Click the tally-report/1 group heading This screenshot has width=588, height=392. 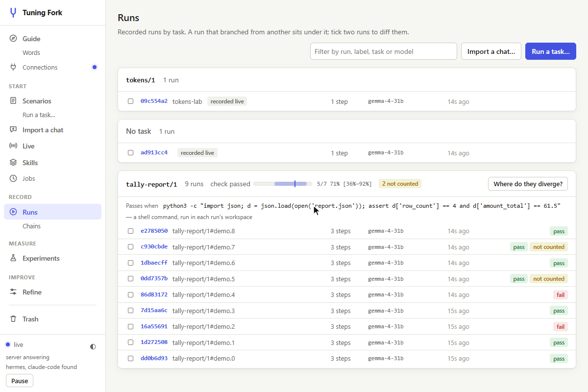coord(151,184)
